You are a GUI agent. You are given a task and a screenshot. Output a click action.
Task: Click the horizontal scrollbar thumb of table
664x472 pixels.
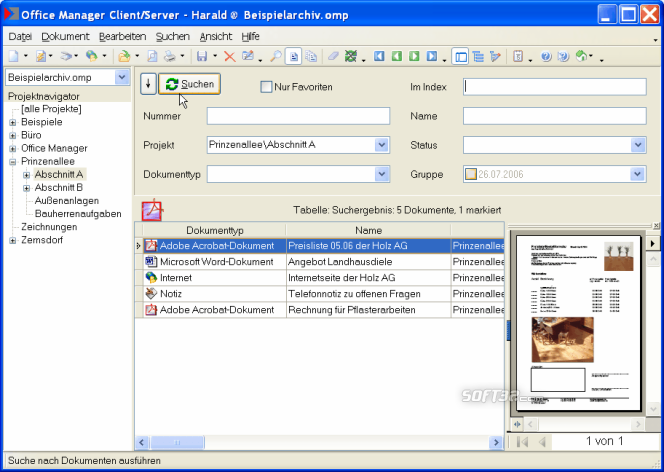click(x=177, y=443)
